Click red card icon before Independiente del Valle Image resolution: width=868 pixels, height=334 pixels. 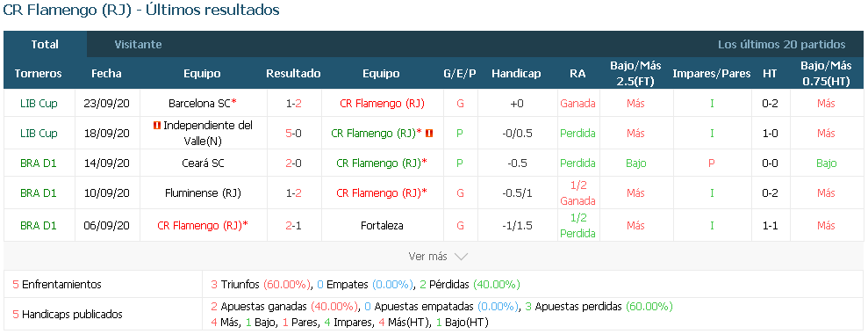pyautogui.click(x=157, y=126)
